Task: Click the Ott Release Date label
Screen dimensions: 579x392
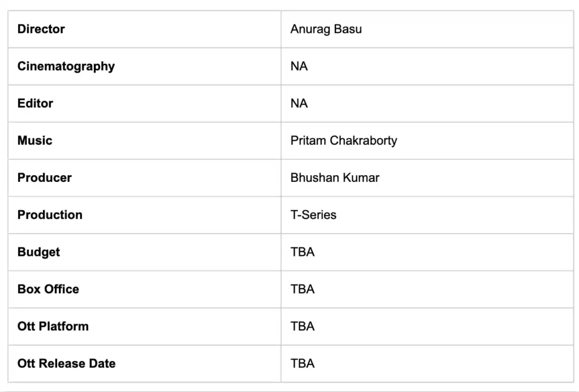Action: coord(66,363)
